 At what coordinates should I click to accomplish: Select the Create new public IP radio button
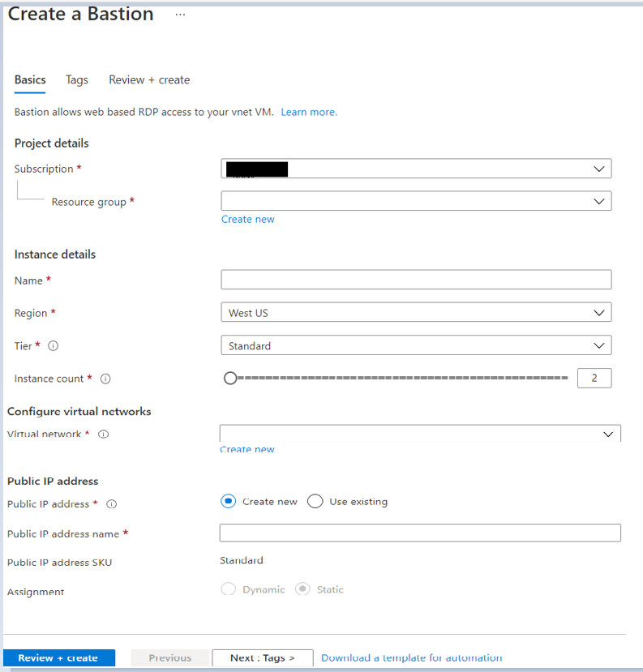(228, 502)
